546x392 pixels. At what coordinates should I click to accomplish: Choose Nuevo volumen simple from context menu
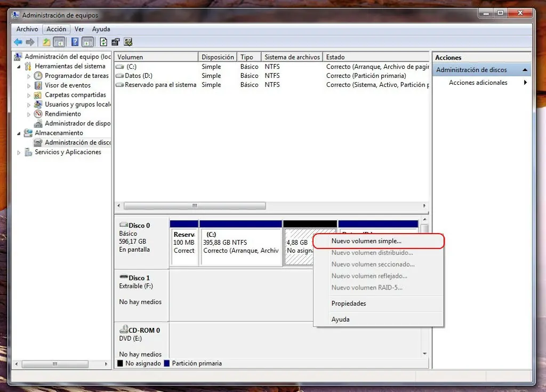tap(366, 241)
